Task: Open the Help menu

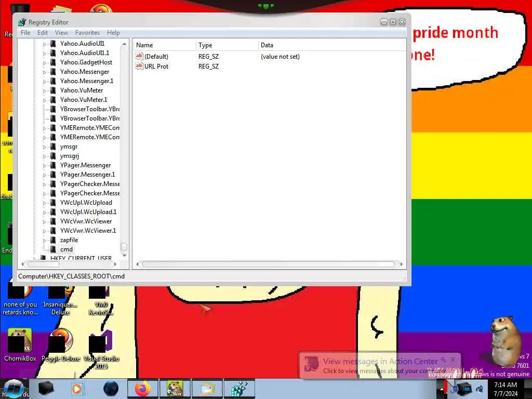Action: tap(113, 33)
